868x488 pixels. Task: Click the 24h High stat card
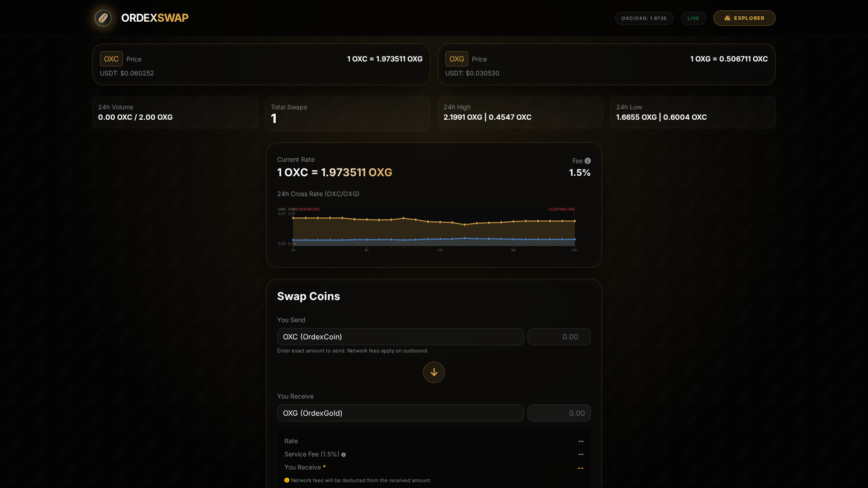(x=520, y=112)
